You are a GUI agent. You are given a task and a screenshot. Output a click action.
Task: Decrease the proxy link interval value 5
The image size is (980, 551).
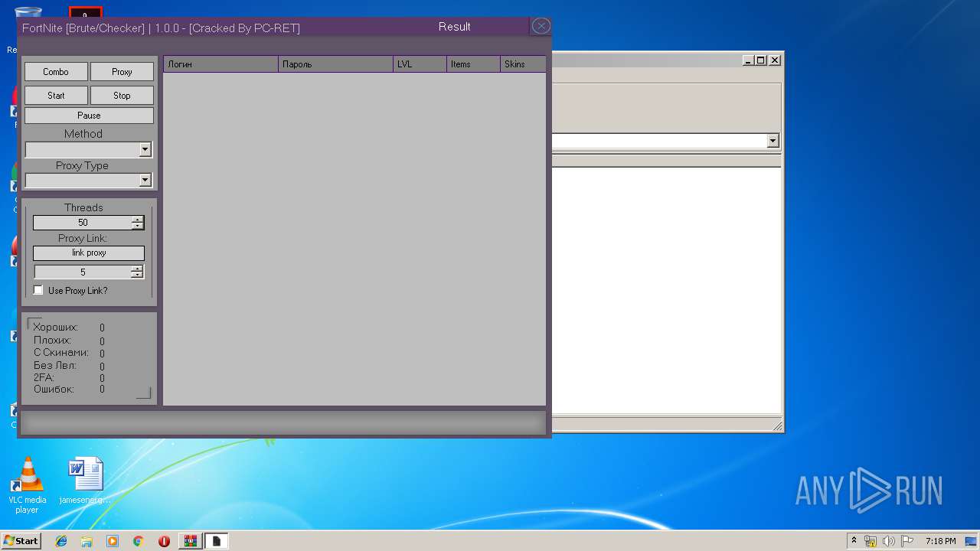point(136,275)
